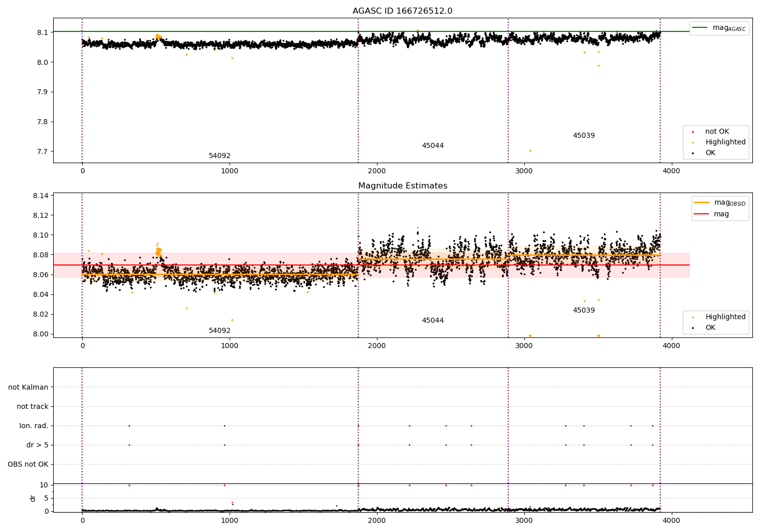Select the orange mag OBSID legend entry
Viewport: 760px width, 532px height.
pyautogui.click(x=720, y=203)
